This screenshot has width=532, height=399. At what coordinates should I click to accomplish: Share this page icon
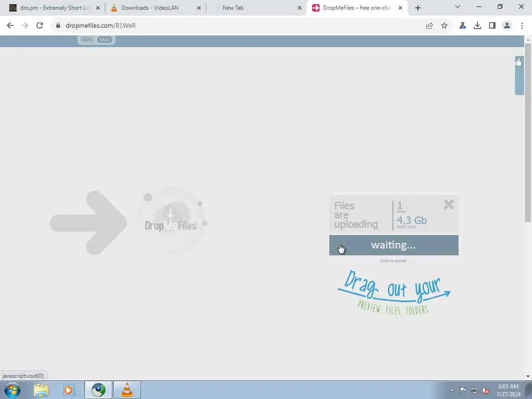(429, 25)
